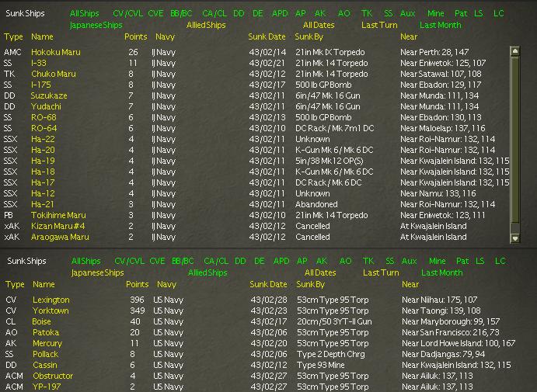Open submarine I-33
The image size is (537, 392).
coord(39,63)
